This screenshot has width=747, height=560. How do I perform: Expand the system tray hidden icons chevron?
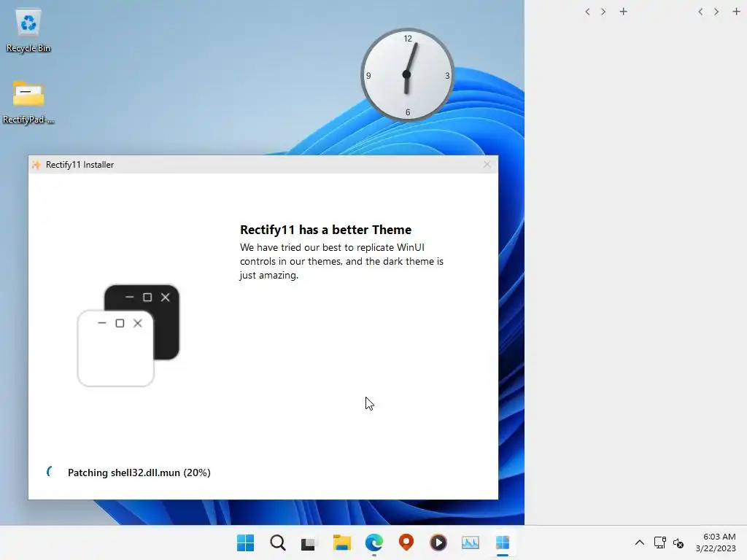pos(639,542)
